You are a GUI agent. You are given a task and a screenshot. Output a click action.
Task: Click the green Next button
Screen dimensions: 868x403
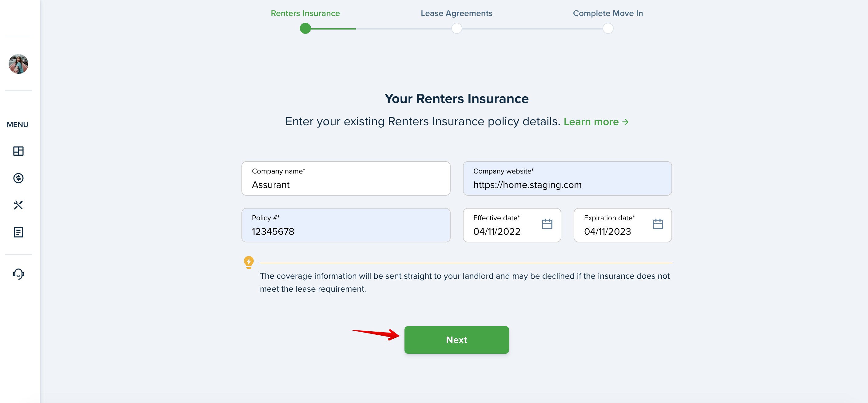pos(456,340)
